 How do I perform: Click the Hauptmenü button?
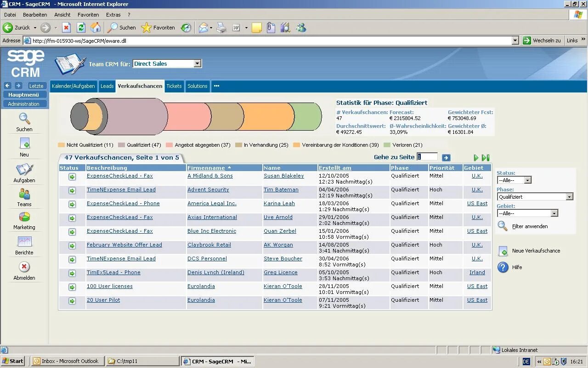pyautogui.click(x=24, y=95)
